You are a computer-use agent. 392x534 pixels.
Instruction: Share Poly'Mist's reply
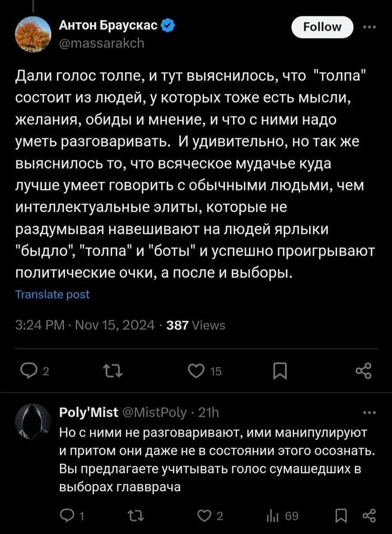click(x=368, y=516)
